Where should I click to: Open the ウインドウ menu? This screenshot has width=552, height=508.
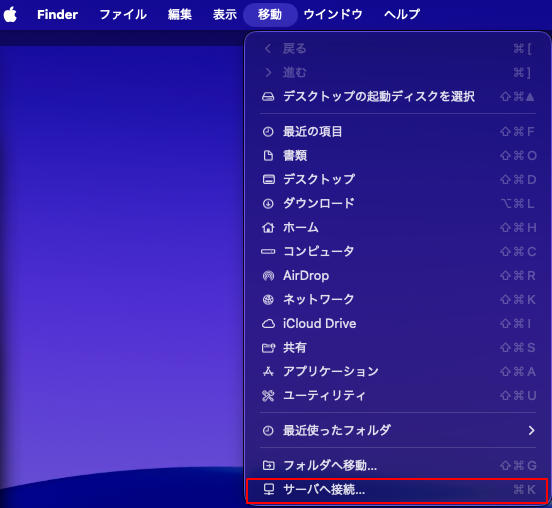pyautogui.click(x=333, y=14)
